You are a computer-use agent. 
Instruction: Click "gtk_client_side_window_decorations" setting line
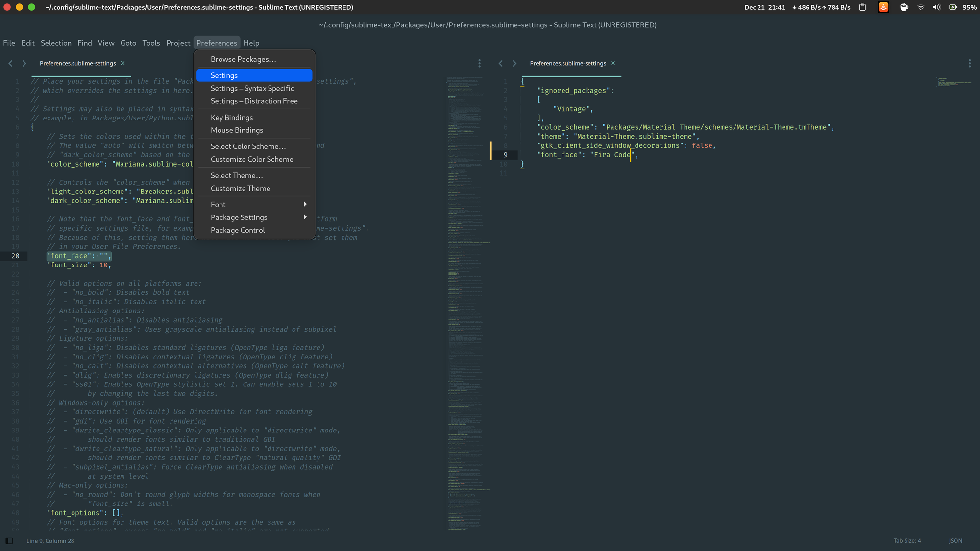pyautogui.click(x=626, y=145)
